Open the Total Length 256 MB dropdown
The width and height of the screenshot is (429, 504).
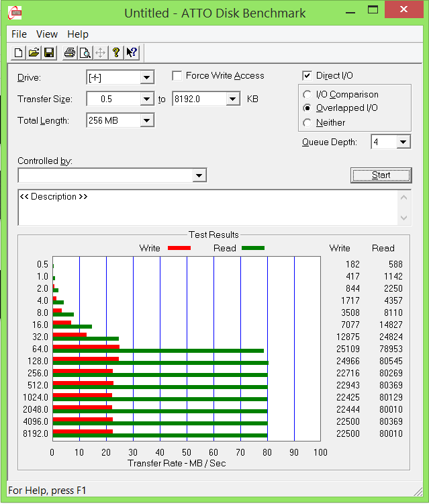pyautogui.click(x=147, y=121)
